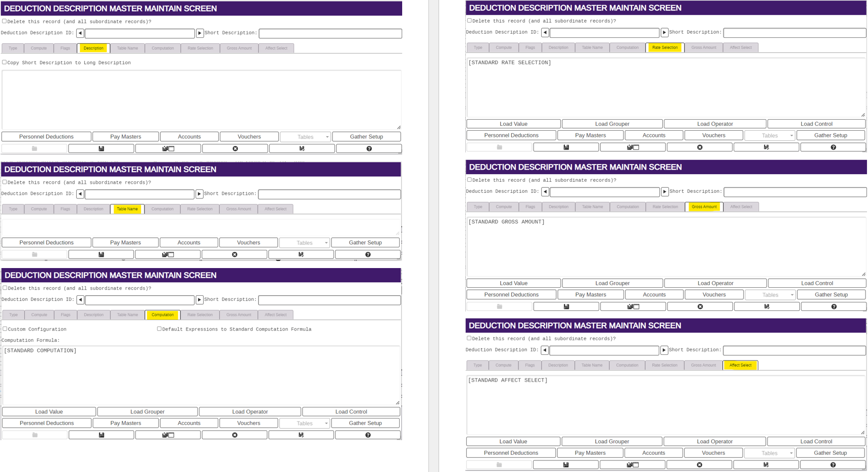The image size is (868, 472).
Task: Click save-and-window icon in the Gross Amount panel
Action: (x=633, y=306)
